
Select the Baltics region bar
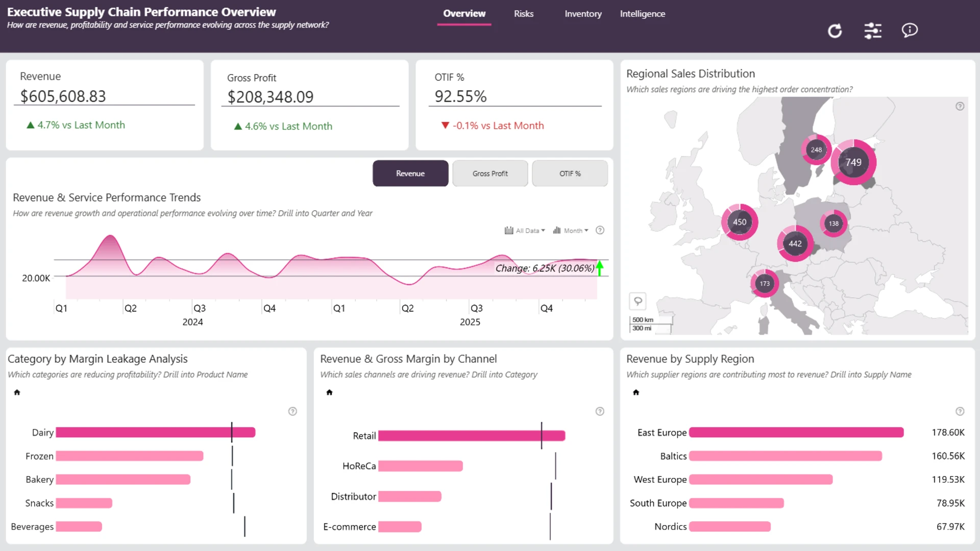pyautogui.click(x=786, y=456)
